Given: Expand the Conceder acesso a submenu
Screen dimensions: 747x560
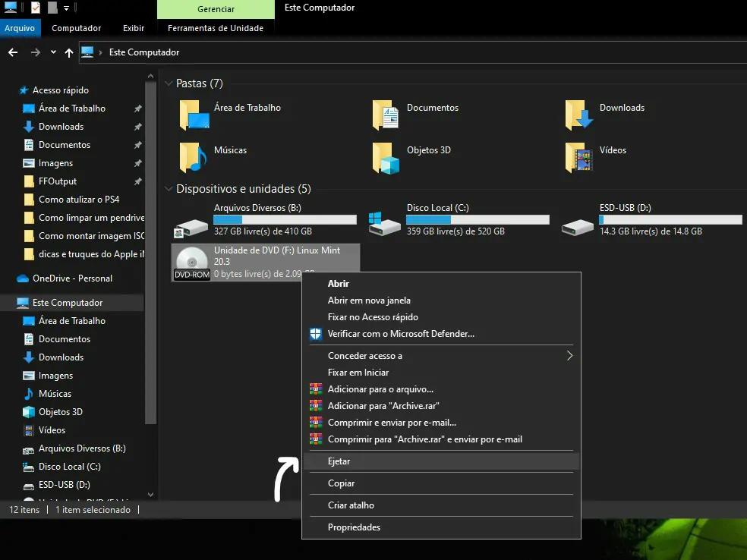Looking at the screenshot, I should pyautogui.click(x=441, y=356).
